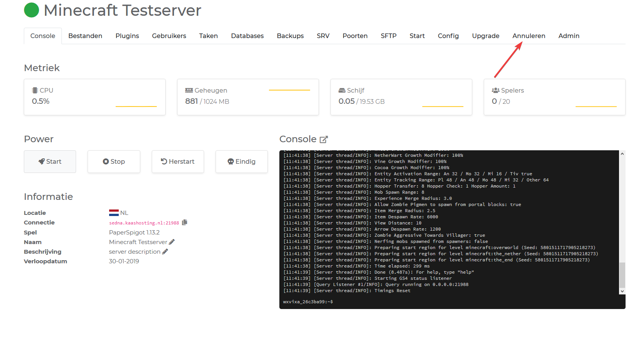Image resolution: width=644 pixels, height=344 pixels.
Task: Stop the Minecraft server
Action: (x=114, y=162)
